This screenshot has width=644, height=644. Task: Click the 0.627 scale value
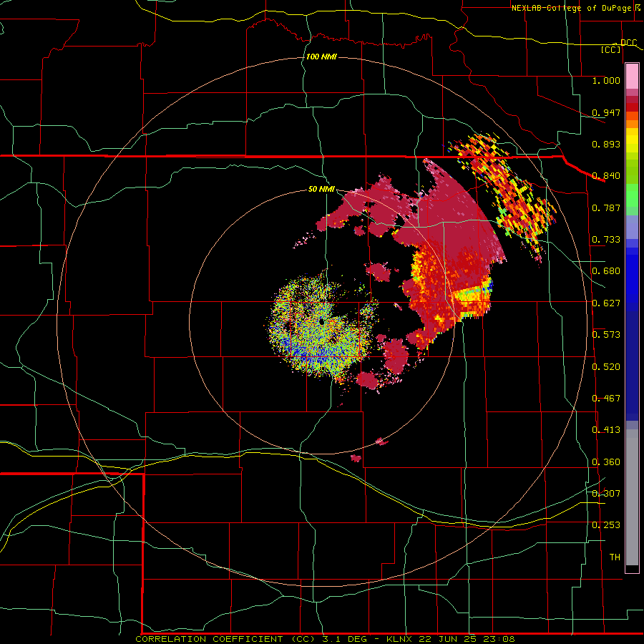coord(606,303)
